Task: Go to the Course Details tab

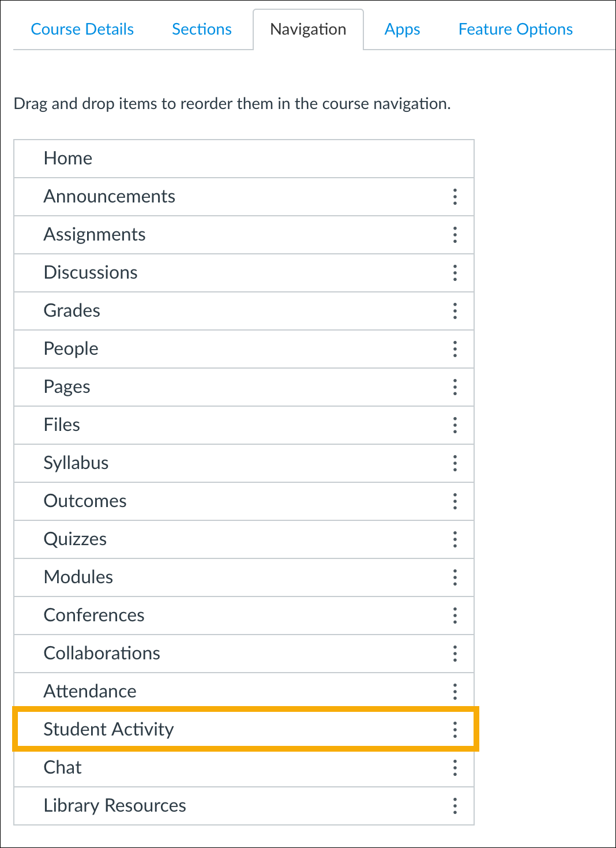Action: tap(82, 29)
